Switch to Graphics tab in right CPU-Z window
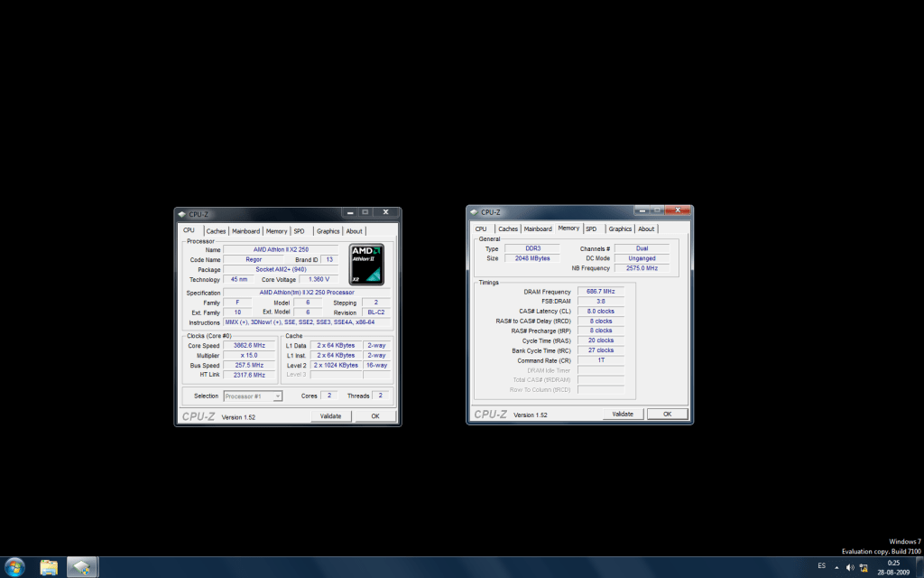 click(x=620, y=228)
